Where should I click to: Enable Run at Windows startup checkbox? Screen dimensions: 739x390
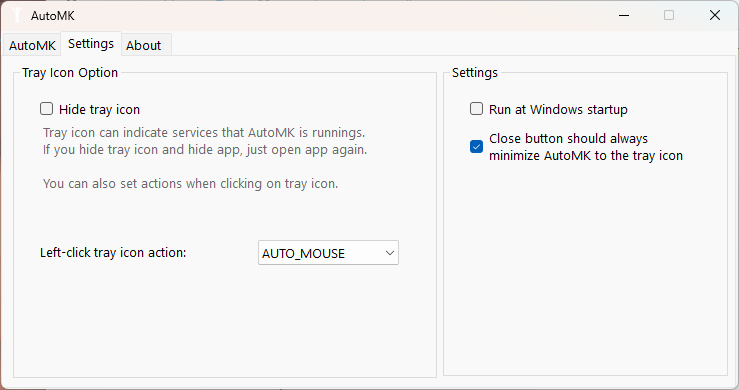(x=476, y=109)
